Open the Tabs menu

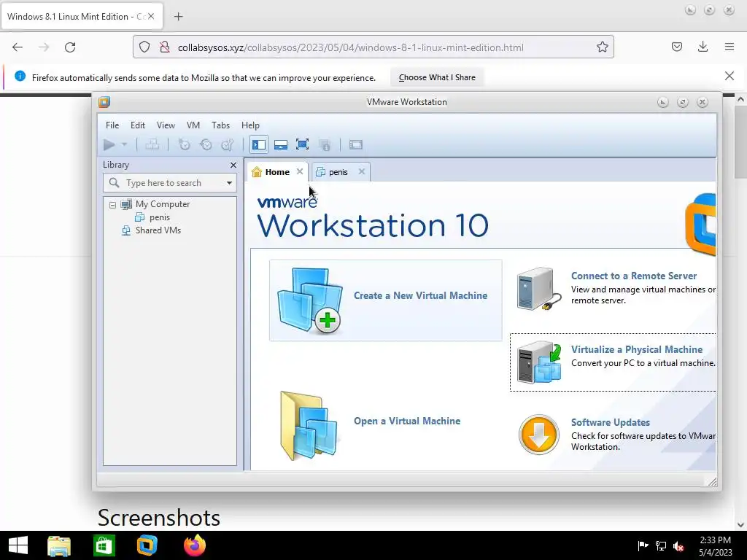(x=220, y=125)
